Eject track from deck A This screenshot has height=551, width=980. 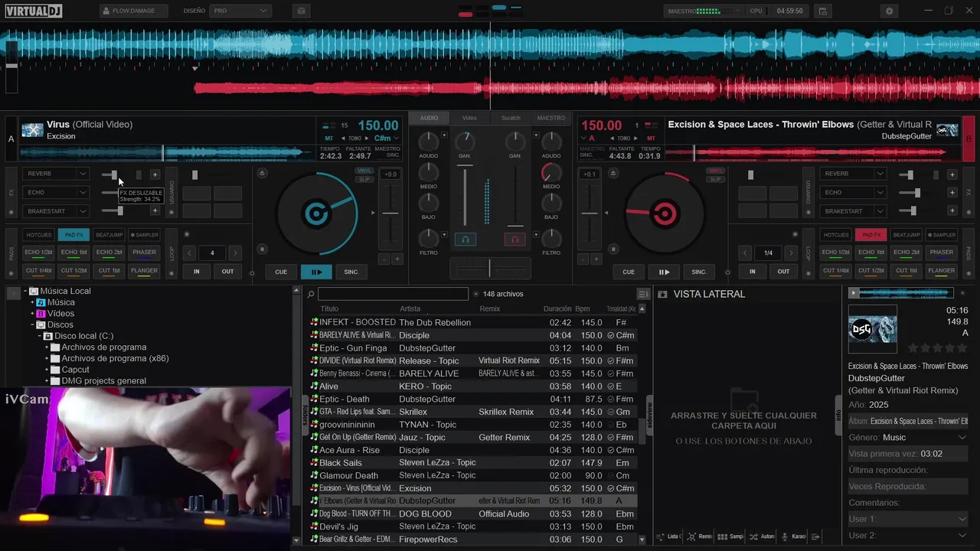263,174
